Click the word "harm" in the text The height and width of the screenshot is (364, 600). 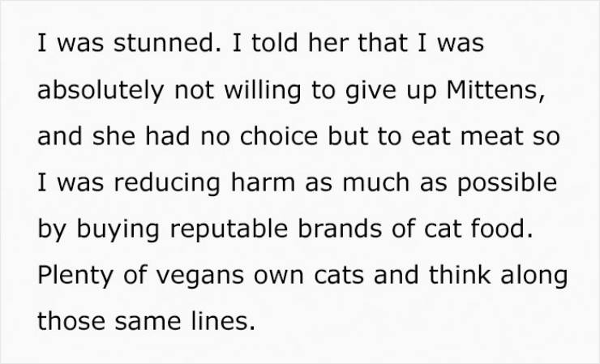263,182
